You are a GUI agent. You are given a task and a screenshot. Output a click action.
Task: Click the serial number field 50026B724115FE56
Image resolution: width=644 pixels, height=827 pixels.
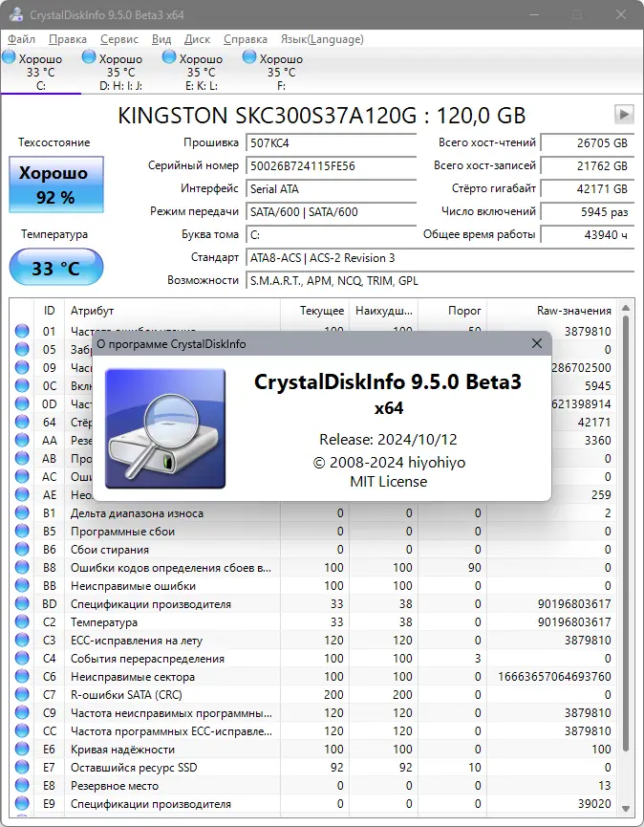click(331, 166)
